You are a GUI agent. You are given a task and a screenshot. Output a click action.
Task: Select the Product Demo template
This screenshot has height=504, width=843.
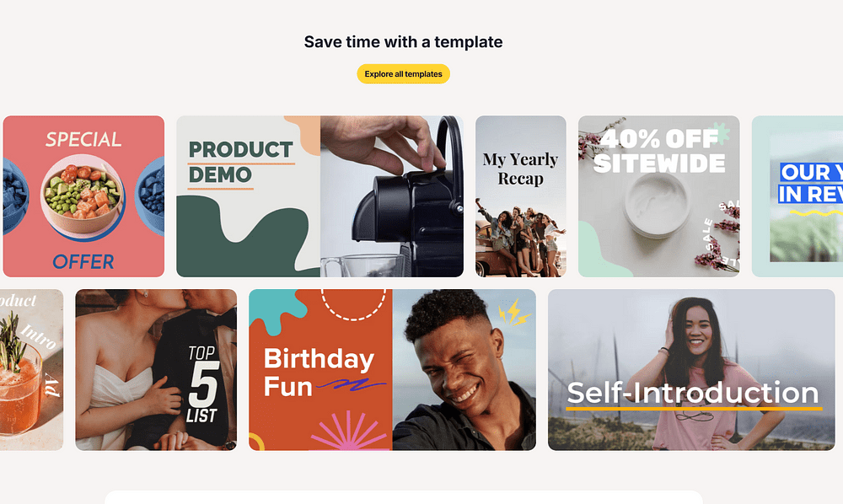click(319, 196)
